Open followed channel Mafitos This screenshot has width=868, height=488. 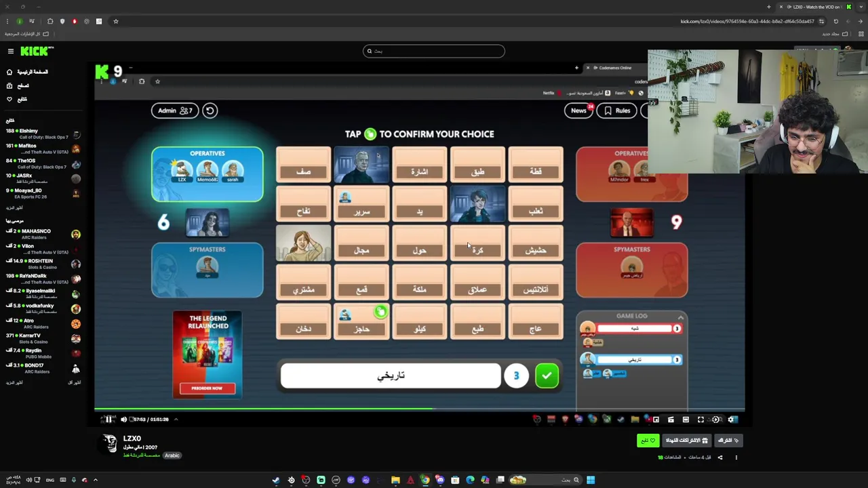pos(42,148)
